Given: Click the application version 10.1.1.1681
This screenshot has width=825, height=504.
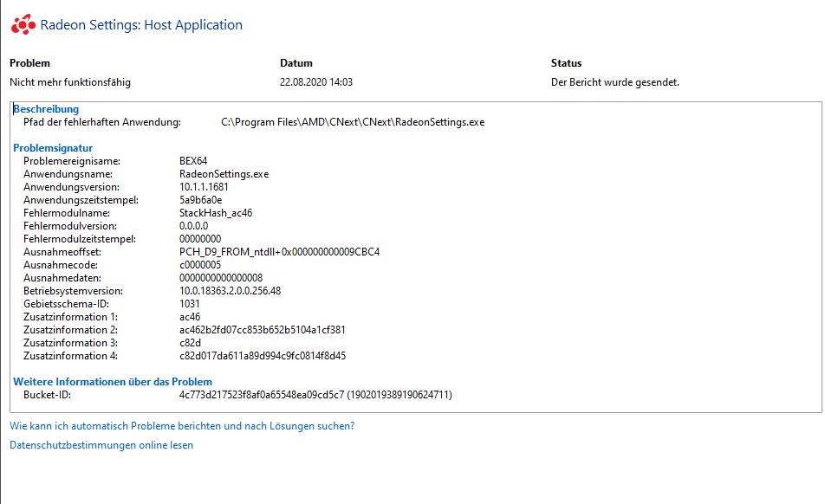Looking at the screenshot, I should 204,187.
